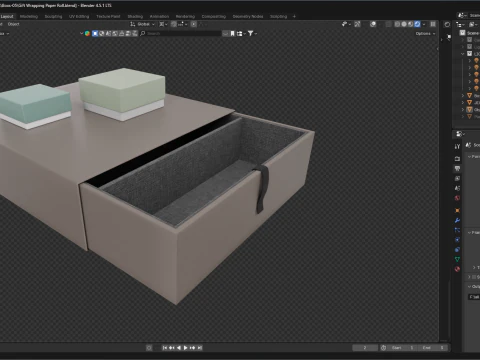Viewport: 480px width, 360px height.
Task: Open the World properties tab
Action: pyautogui.click(x=457, y=198)
